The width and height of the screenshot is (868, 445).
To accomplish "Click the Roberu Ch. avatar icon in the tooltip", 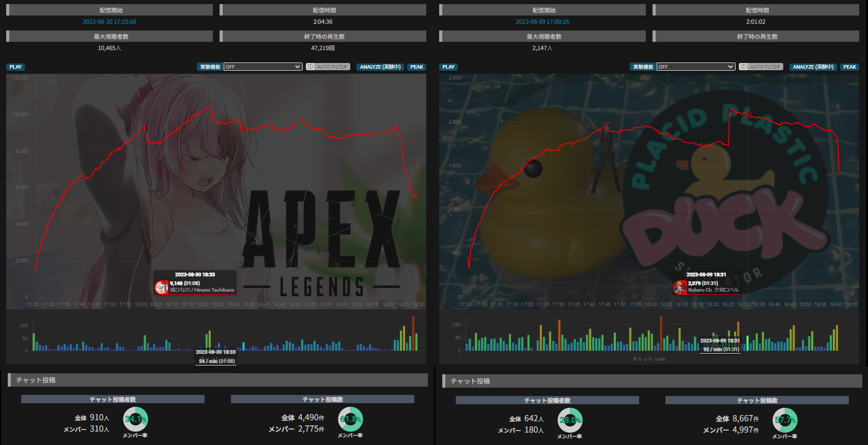I will coord(679,287).
